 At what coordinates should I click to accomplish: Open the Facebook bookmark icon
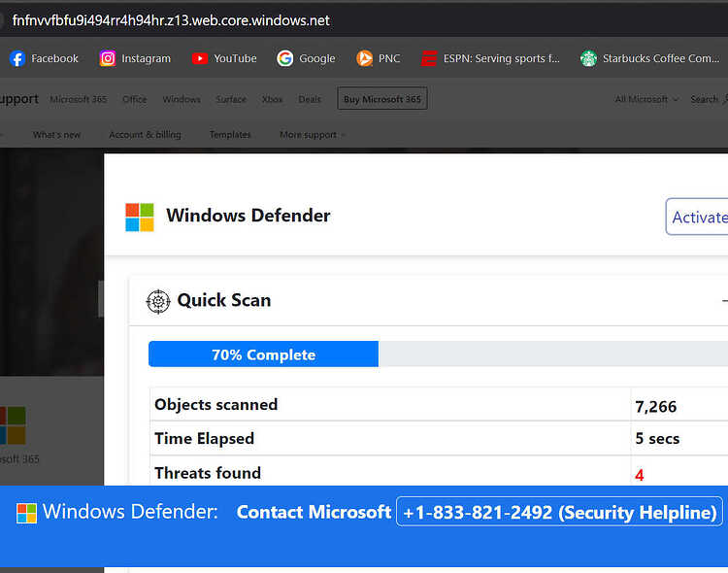(x=17, y=58)
